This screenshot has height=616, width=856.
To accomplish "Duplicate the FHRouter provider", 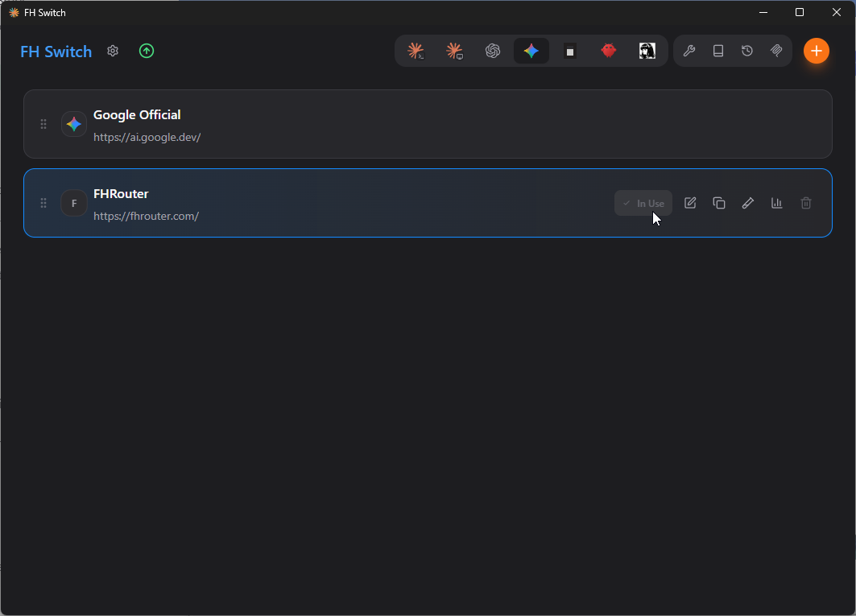I will click(719, 203).
